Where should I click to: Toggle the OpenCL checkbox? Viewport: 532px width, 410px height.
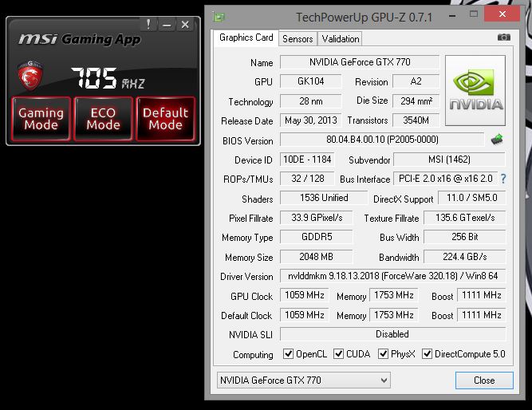[289, 354]
